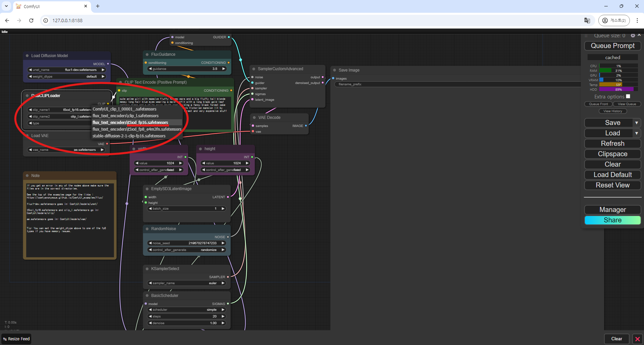Viewport: 644px width, 345px height.
Task: Open the Manager button
Action: point(612,210)
